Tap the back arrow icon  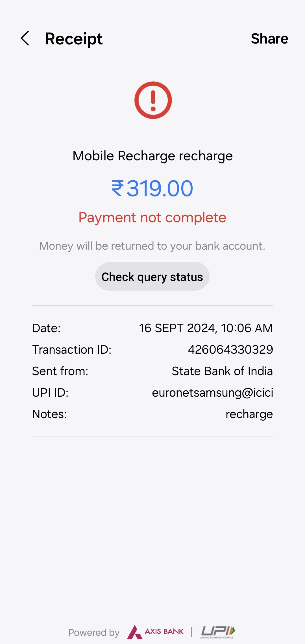(x=25, y=38)
